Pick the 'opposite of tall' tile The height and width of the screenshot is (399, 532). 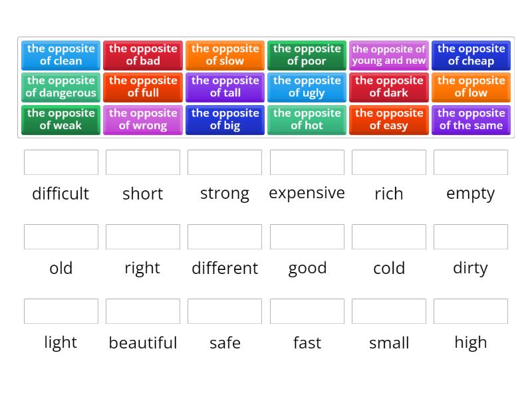click(x=225, y=87)
